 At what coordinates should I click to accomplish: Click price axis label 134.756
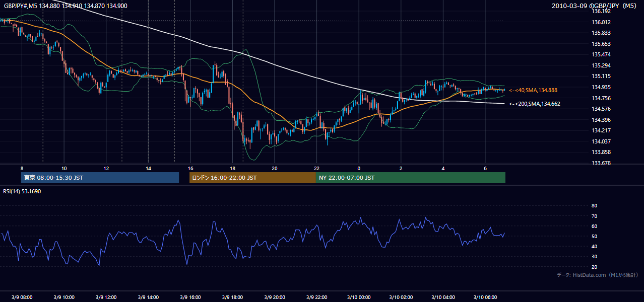pos(601,98)
